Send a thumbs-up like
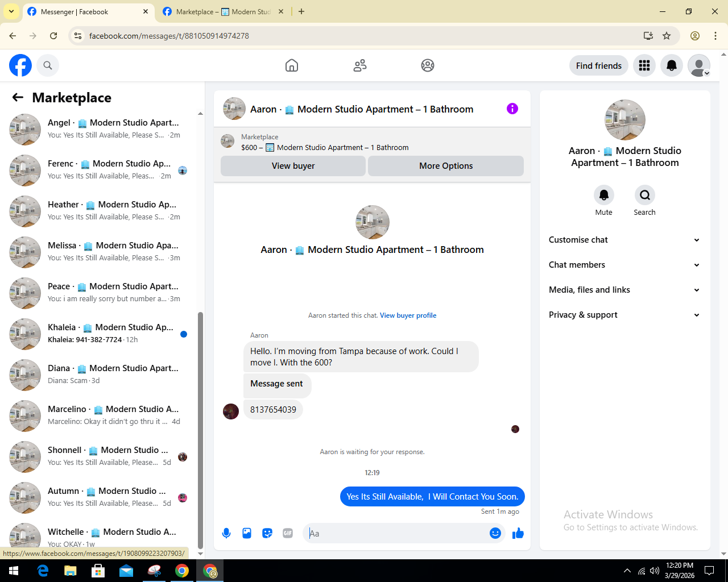The height and width of the screenshot is (582, 728). (x=518, y=533)
